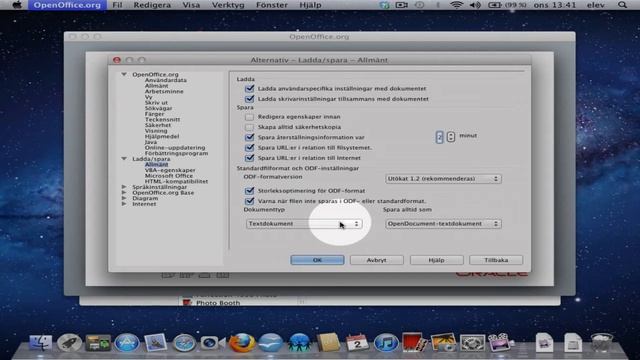Open the Wi-Fi status menu icon
This screenshot has height=360, width=640.
457,5
